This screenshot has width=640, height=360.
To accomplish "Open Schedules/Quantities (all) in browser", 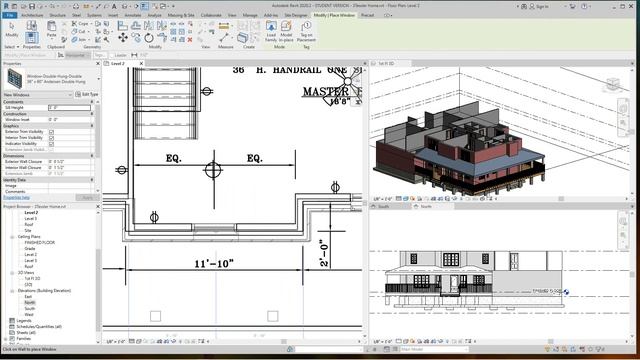I will [x=39, y=327].
